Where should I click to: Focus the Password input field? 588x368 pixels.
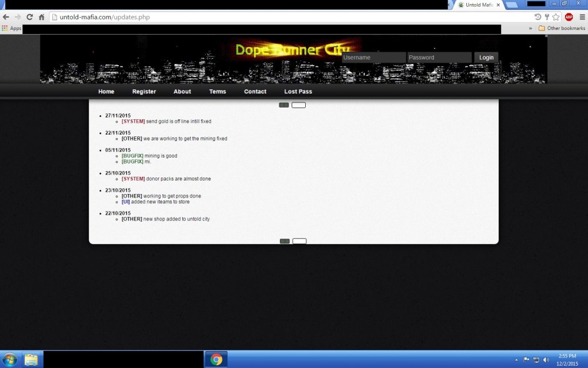(x=439, y=58)
